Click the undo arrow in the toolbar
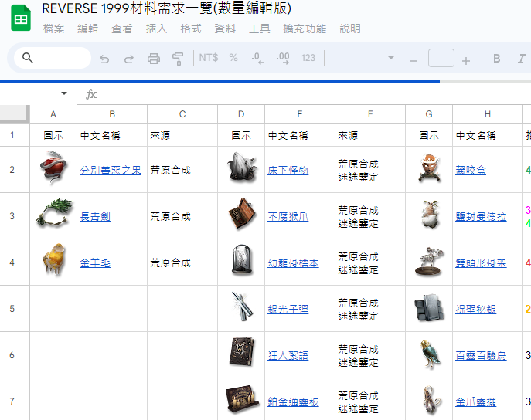 coord(105,59)
